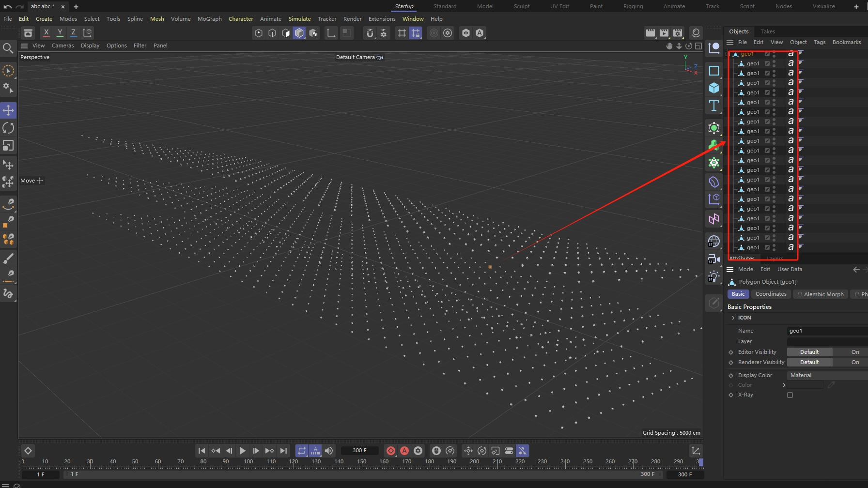Viewport: 868px width, 488px height.
Task: Collapse the top geo1 hierarchy
Action: (728, 54)
